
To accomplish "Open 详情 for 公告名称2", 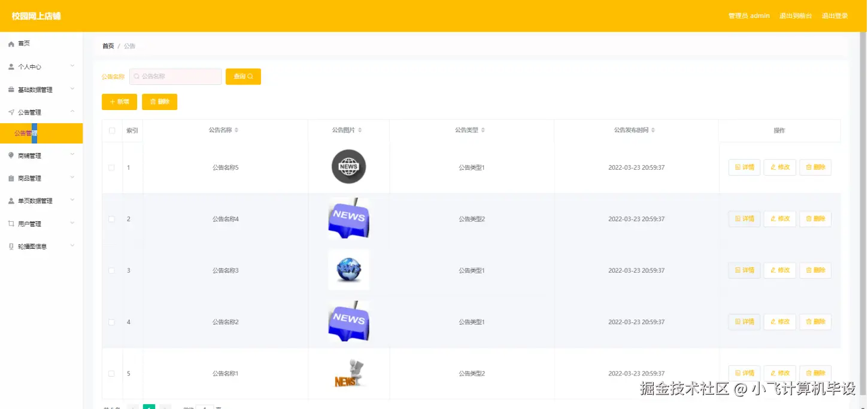I will tap(744, 322).
